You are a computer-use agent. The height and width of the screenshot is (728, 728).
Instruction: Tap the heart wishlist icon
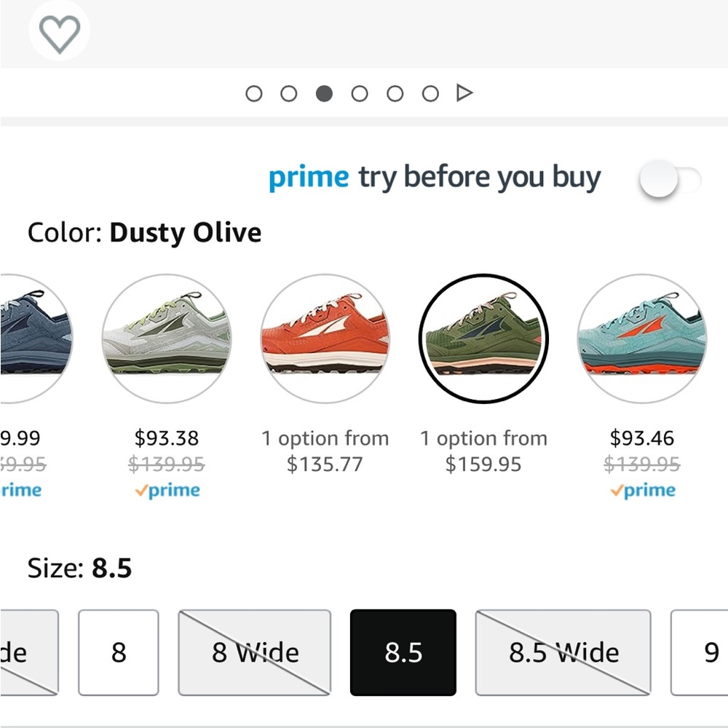pyautogui.click(x=60, y=31)
